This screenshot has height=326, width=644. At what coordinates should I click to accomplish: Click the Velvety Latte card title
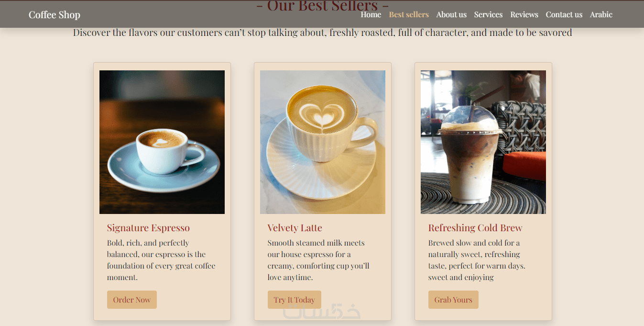coord(295,228)
